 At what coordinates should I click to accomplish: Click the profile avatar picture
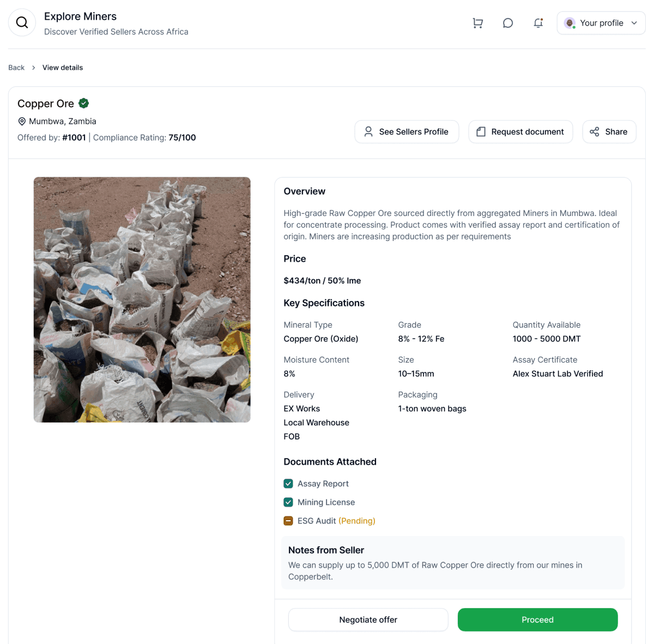(x=570, y=23)
